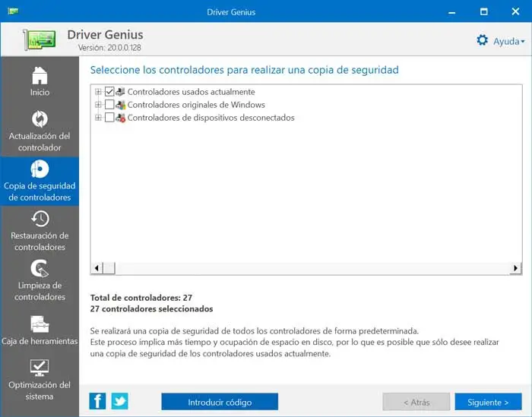This screenshot has width=532, height=417.
Task: Click the Atrás button
Action: click(x=416, y=402)
